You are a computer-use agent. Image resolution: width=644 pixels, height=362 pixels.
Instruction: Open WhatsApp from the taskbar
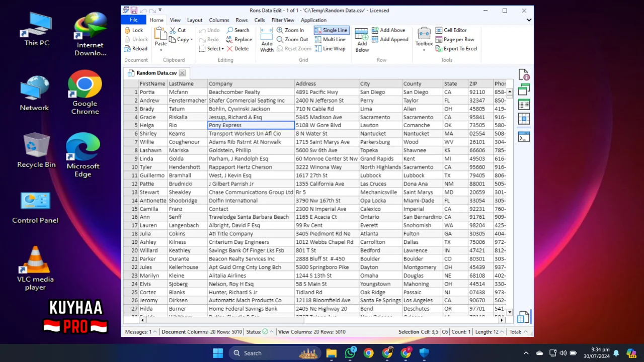(x=350, y=353)
